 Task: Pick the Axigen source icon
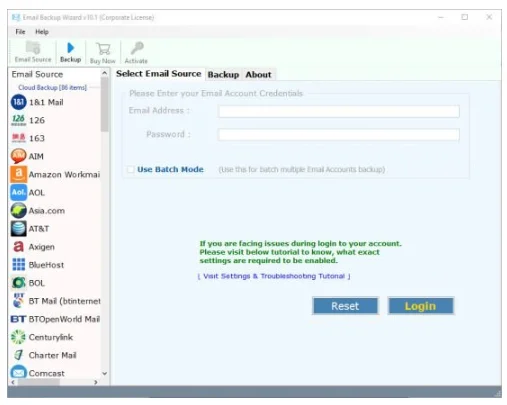point(19,247)
